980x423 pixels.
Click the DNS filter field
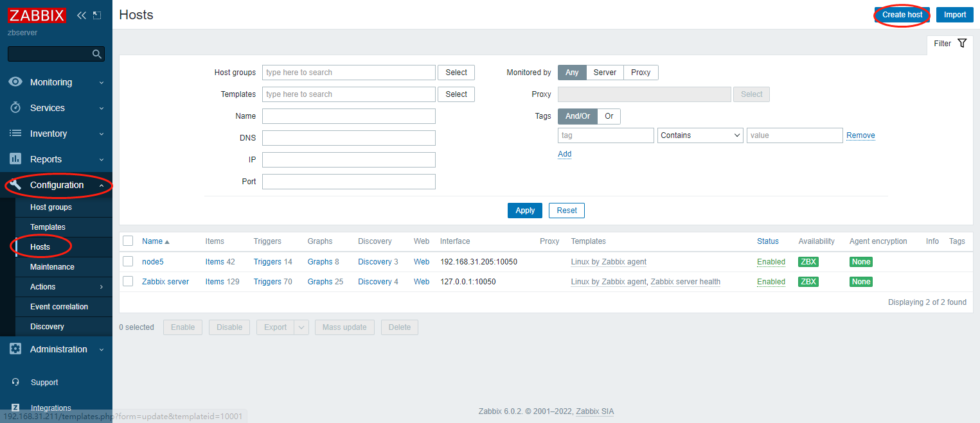tap(349, 138)
